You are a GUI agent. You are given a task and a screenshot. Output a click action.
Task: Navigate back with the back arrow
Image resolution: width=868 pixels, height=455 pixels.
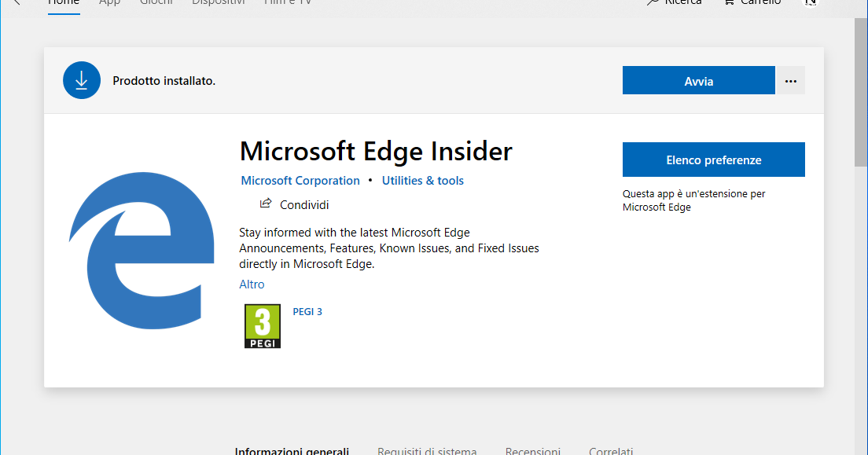point(17,3)
